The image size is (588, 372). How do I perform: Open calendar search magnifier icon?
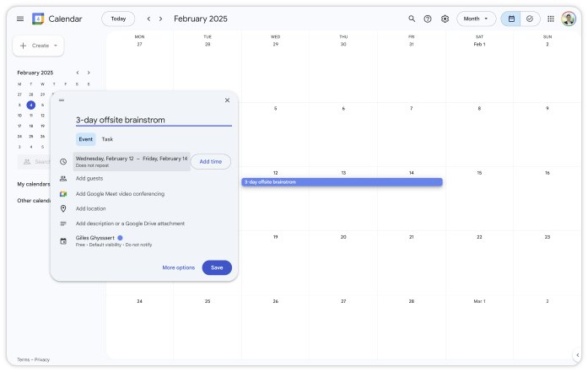pos(412,19)
